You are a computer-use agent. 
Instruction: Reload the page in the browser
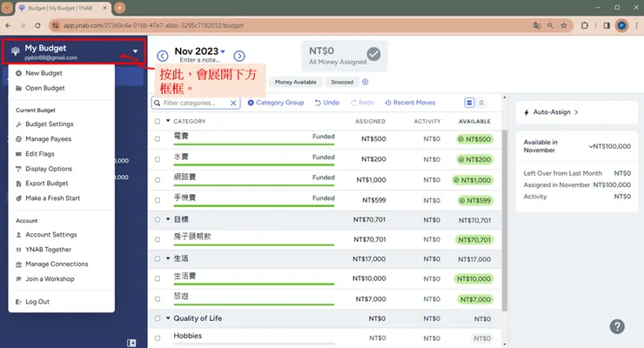pyautogui.click(x=37, y=25)
